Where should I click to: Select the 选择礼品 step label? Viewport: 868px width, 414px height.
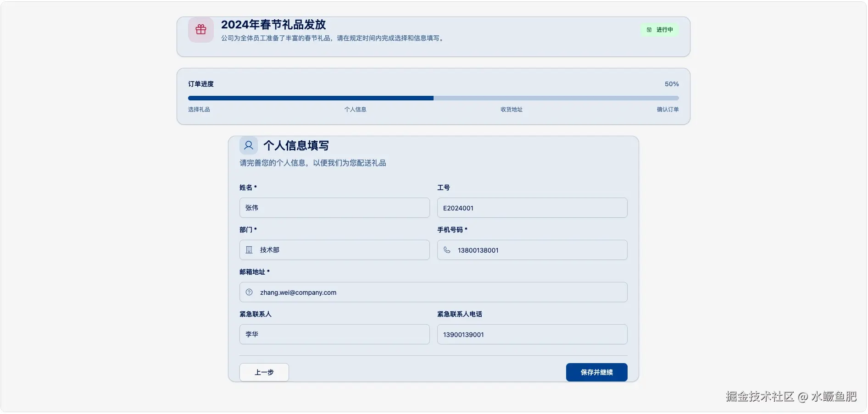point(199,109)
